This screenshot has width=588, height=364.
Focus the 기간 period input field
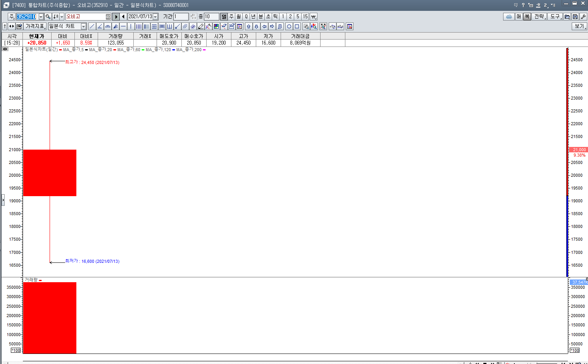tap(181, 17)
